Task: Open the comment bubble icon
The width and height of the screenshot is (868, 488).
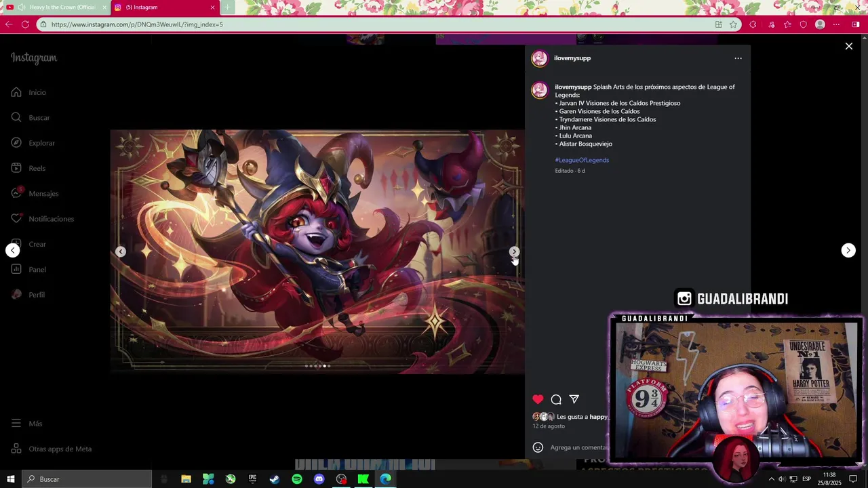Action: point(556,399)
